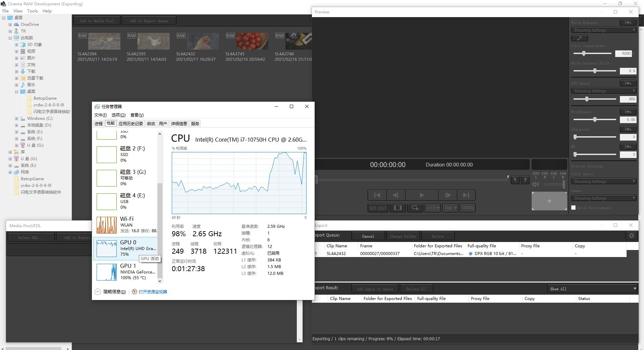
Task: Open 打开资源监视器 link
Action: tap(153, 292)
